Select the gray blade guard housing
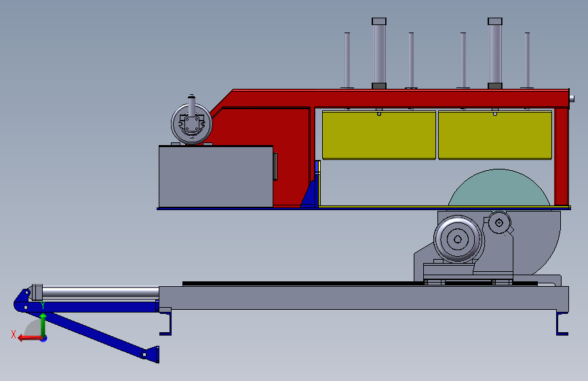This screenshot has height=381, width=588. (x=537, y=240)
